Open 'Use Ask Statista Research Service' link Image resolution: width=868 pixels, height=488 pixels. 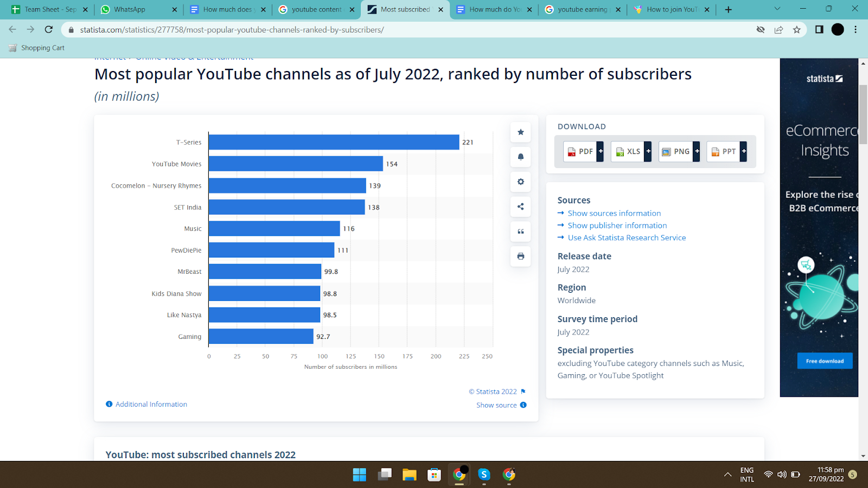coord(627,237)
